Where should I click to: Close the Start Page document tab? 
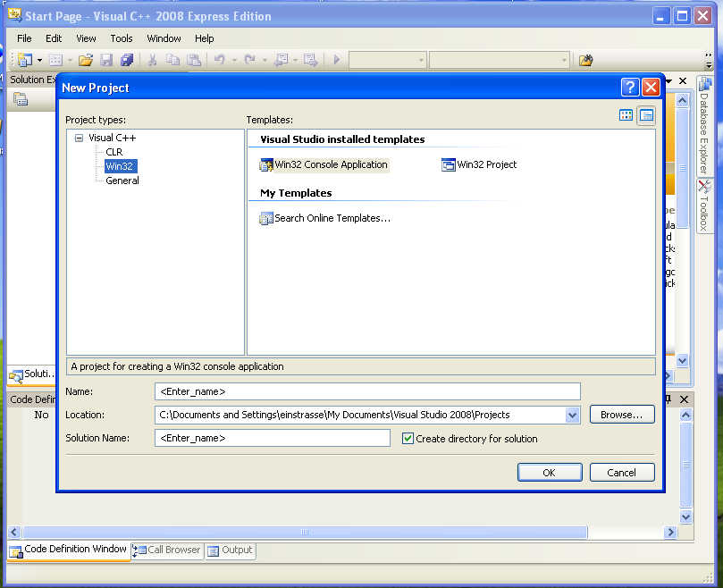click(x=683, y=80)
